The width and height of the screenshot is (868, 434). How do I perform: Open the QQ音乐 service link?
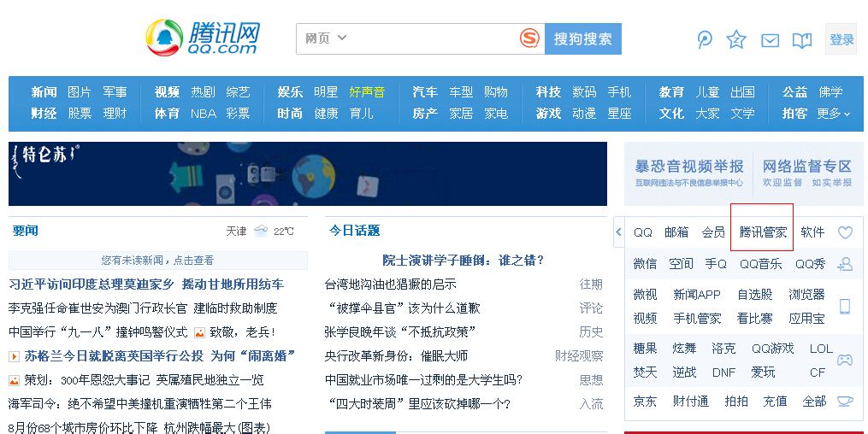[x=760, y=264]
